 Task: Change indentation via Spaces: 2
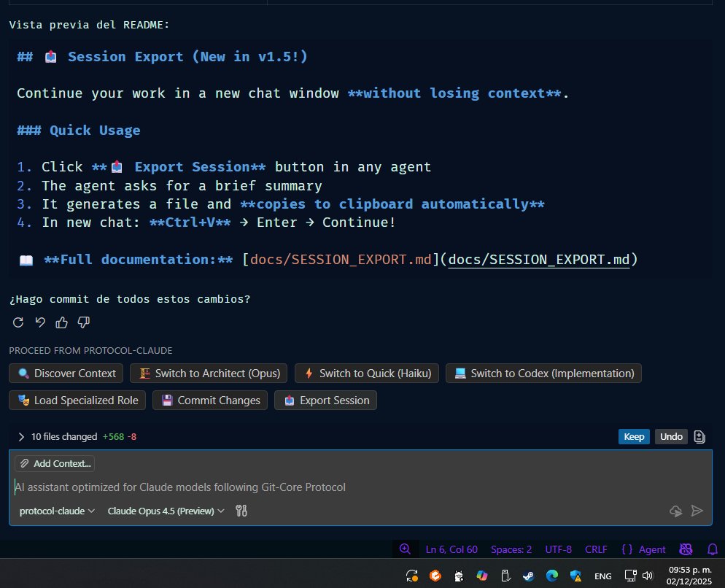tap(511, 549)
